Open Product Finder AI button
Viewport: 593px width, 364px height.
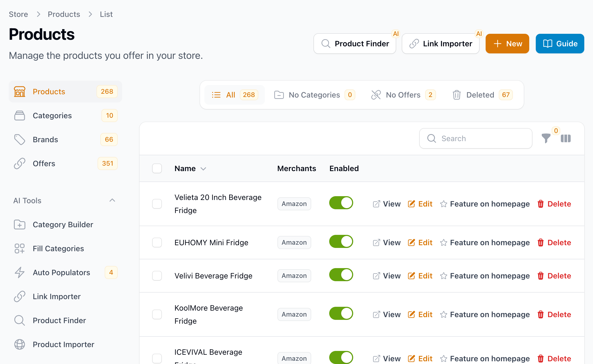tap(355, 44)
